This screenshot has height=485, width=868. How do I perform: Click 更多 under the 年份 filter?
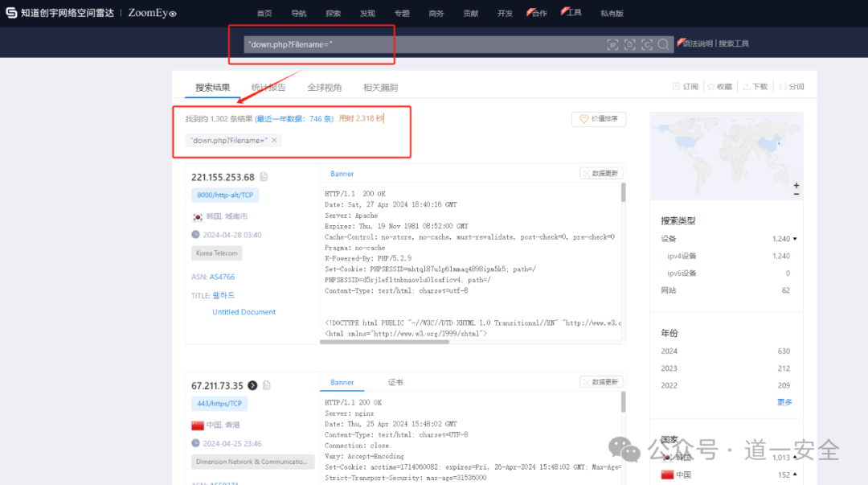tap(784, 402)
